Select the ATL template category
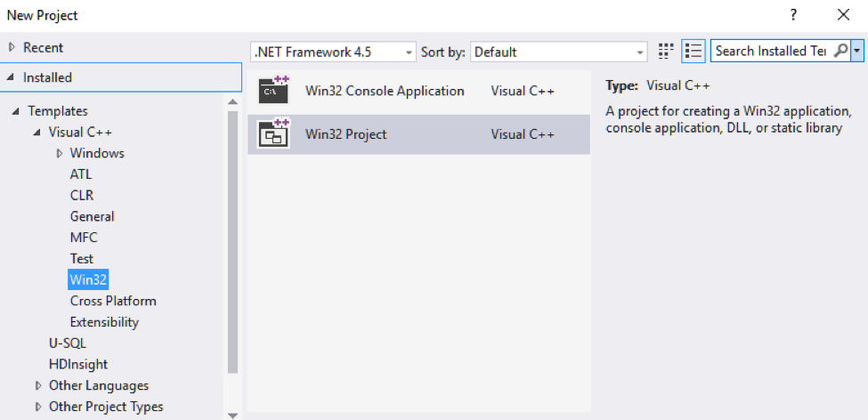Image resolution: width=868 pixels, height=420 pixels. tap(81, 174)
